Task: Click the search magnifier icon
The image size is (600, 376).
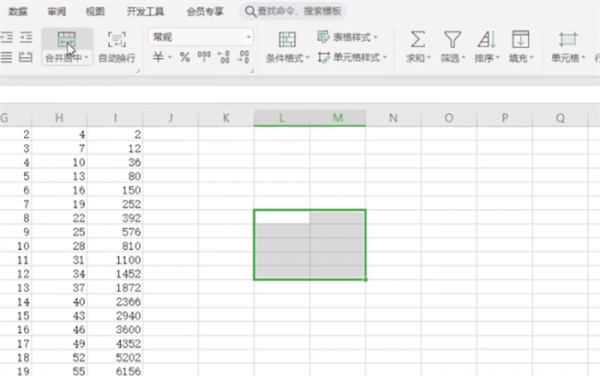Action: (250, 11)
